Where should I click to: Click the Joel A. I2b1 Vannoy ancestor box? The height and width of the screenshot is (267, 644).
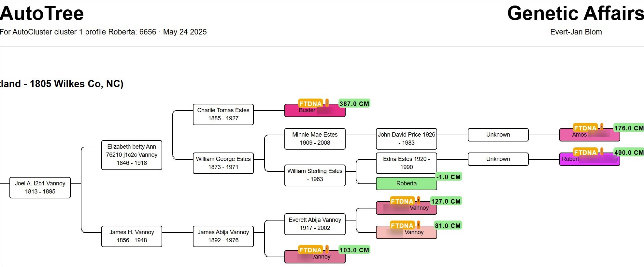click(x=40, y=188)
